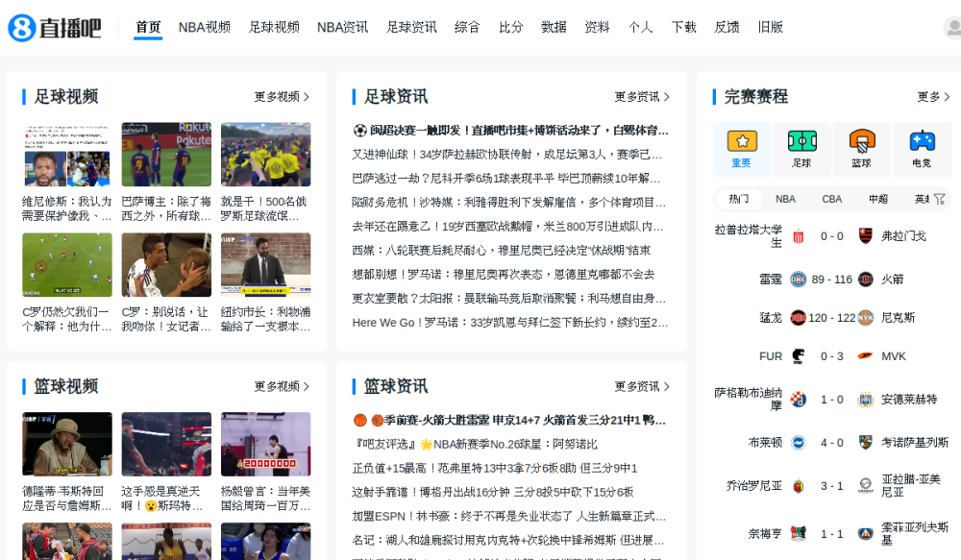
Task: Click the 奈梅亨 club crest
Action: (798, 534)
